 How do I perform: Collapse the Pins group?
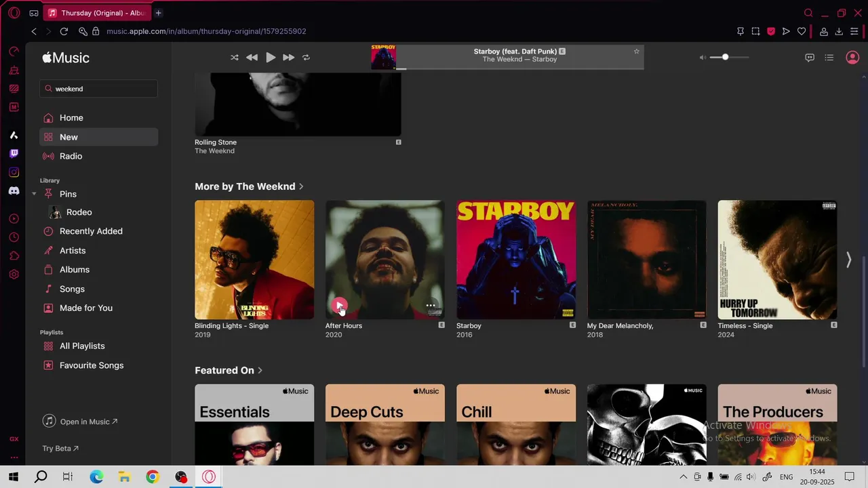pos(34,195)
